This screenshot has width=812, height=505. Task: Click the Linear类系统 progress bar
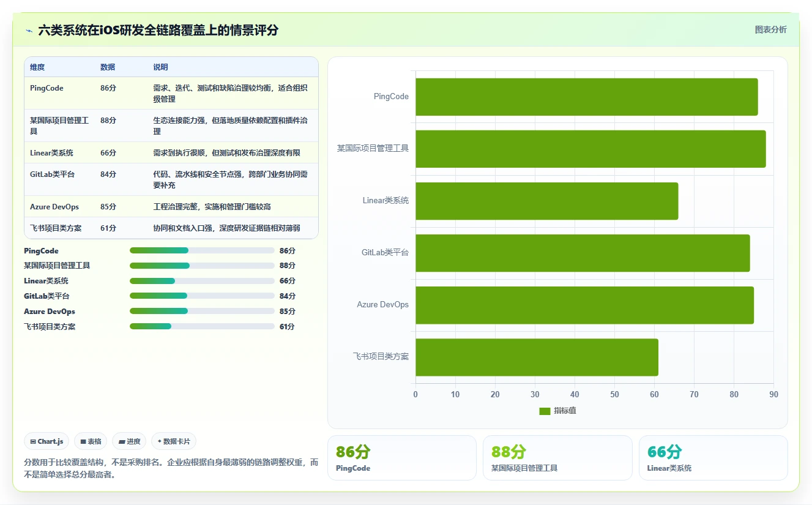point(202,281)
